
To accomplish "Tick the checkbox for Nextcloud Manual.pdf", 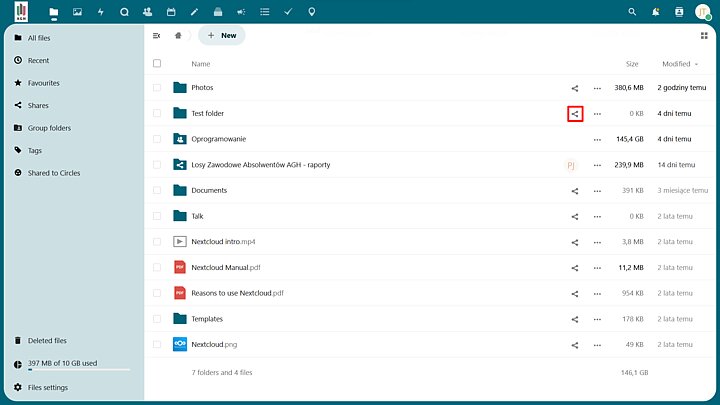I will 157,268.
